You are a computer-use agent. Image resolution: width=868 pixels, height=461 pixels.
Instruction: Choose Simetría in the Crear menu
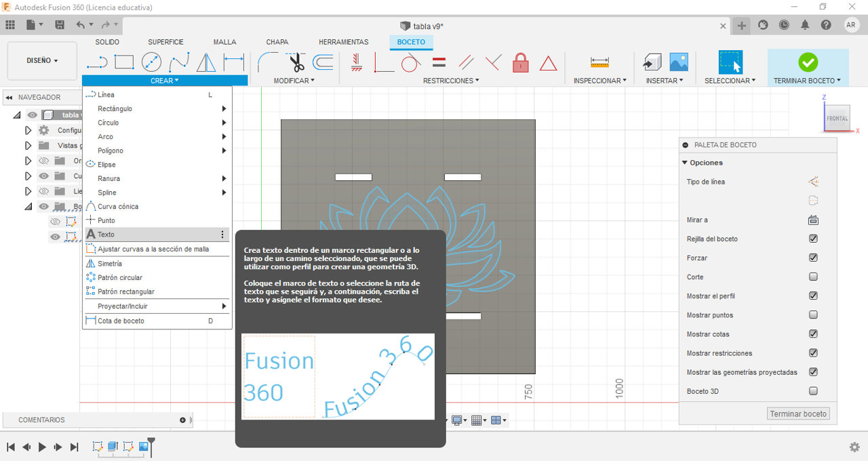tap(157, 264)
